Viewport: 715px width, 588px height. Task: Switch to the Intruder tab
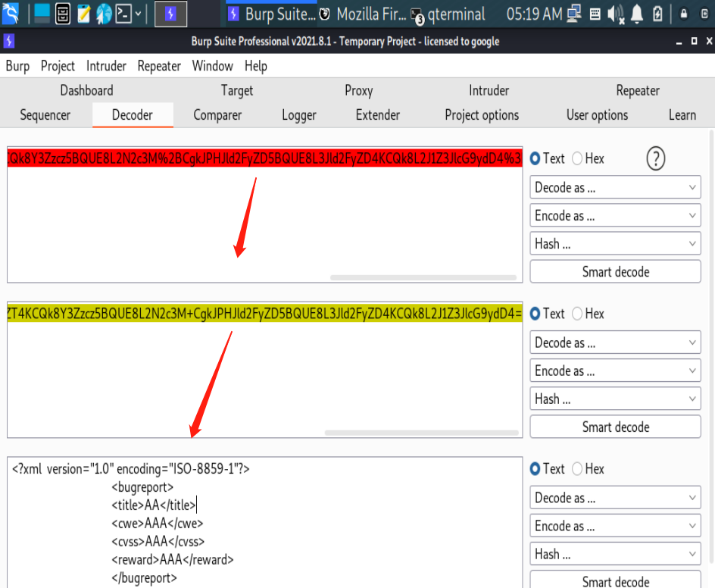coord(489,90)
